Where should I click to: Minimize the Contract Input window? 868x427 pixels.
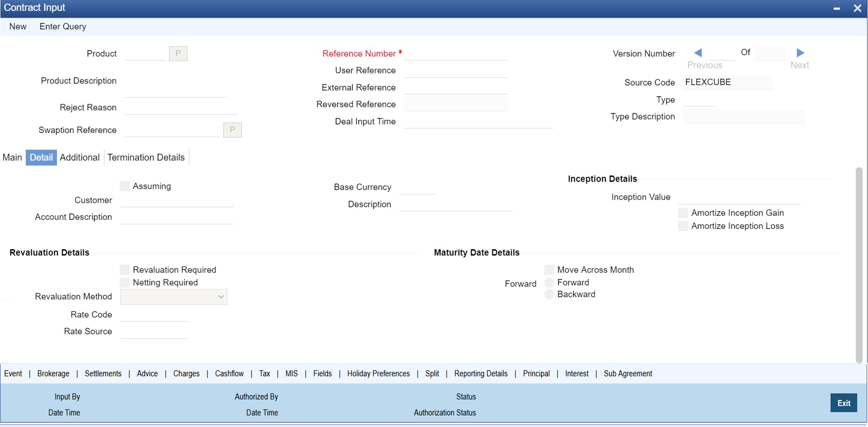click(x=837, y=8)
